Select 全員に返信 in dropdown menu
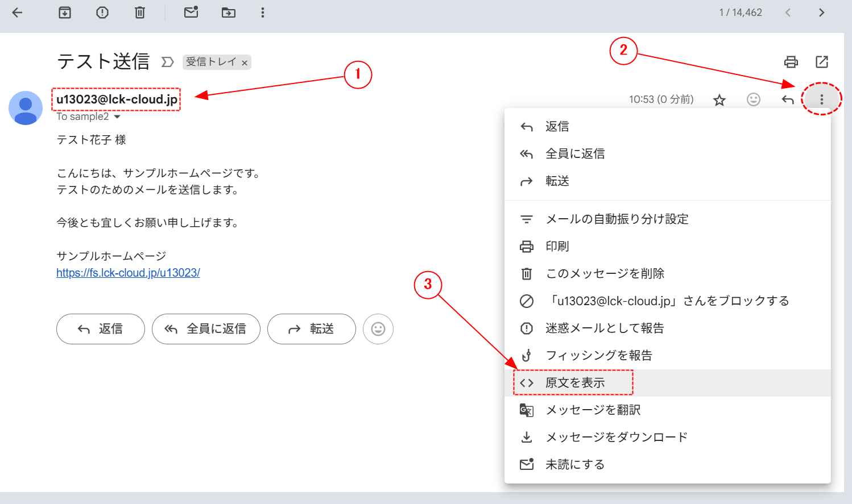852x504 pixels. (x=668, y=154)
